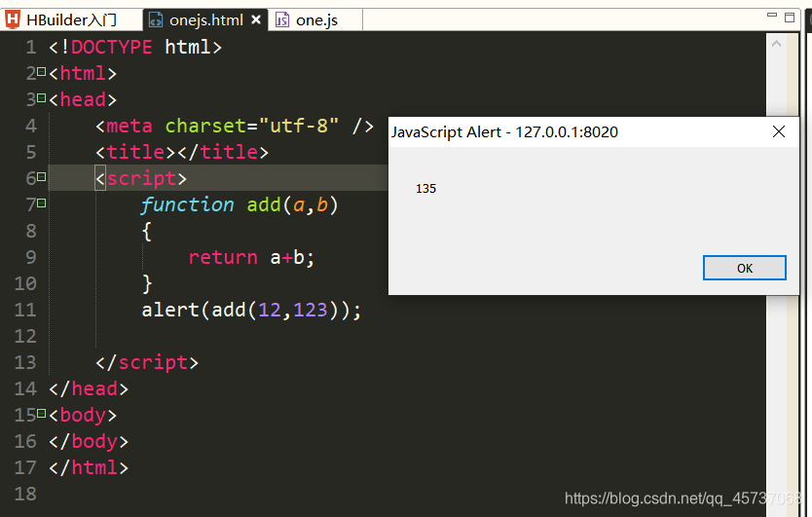Click the editor scrollbar up arrow
The width and height of the screenshot is (812, 517).
(x=776, y=44)
